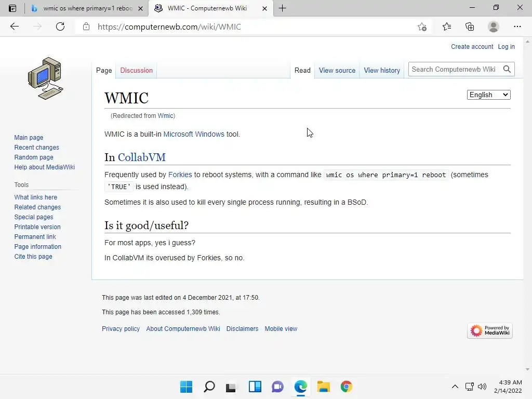Open a Random page
Image resolution: width=532 pixels, height=399 pixels.
pos(34,157)
